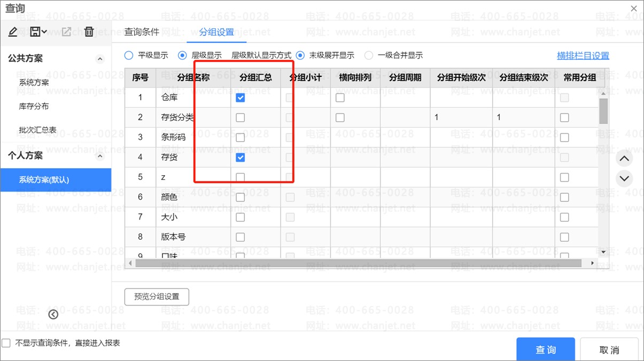
Task: Click table scroll down arrow
Action: pos(603,252)
